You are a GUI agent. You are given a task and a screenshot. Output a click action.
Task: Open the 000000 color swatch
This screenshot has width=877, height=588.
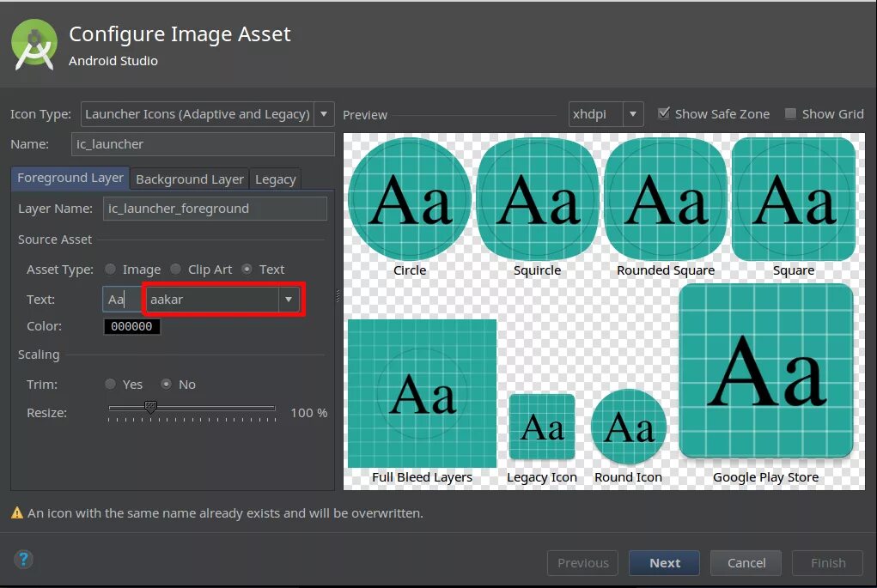pos(132,326)
